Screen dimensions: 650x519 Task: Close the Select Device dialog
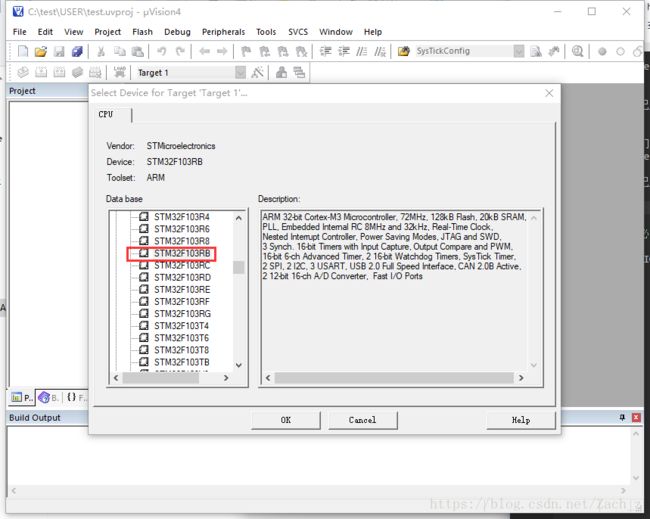point(549,93)
